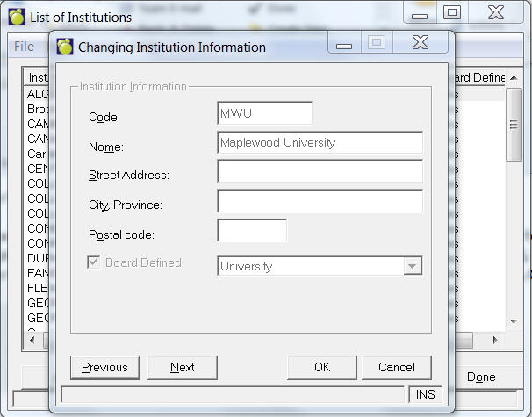Minimize the Changing Institution Information dialog
The width and height of the screenshot is (532, 417).
[x=344, y=45]
